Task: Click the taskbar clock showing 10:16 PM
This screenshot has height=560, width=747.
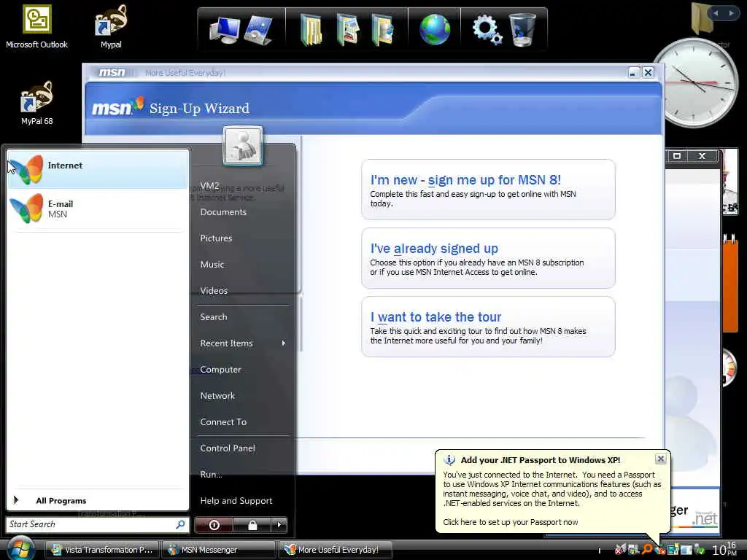Action: pos(724,549)
